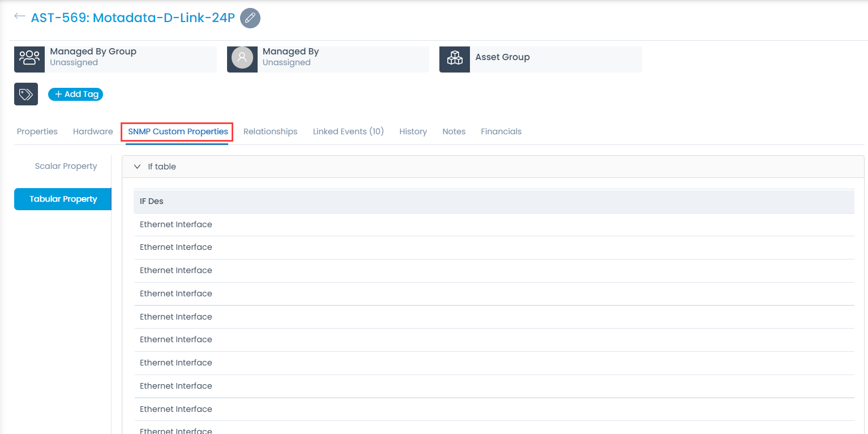Click the Managed By avatar icon
The width and height of the screenshot is (868, 434).
(242, 59)
